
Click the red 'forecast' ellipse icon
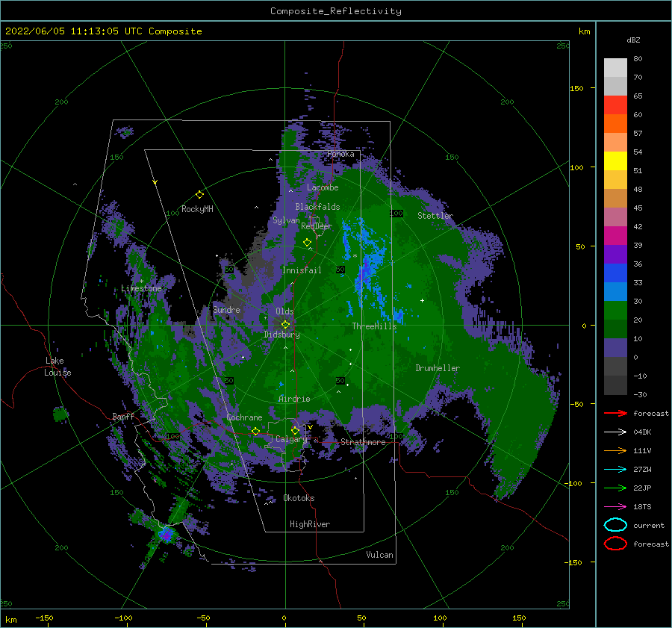pyautogui.click(x=615, y=544)
